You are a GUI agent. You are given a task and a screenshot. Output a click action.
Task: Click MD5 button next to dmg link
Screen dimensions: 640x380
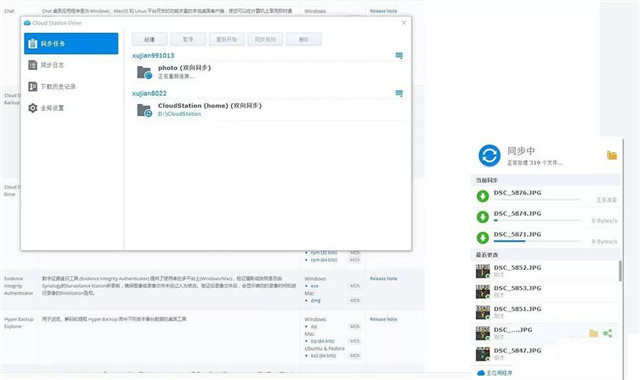click(x=354, y=300)
